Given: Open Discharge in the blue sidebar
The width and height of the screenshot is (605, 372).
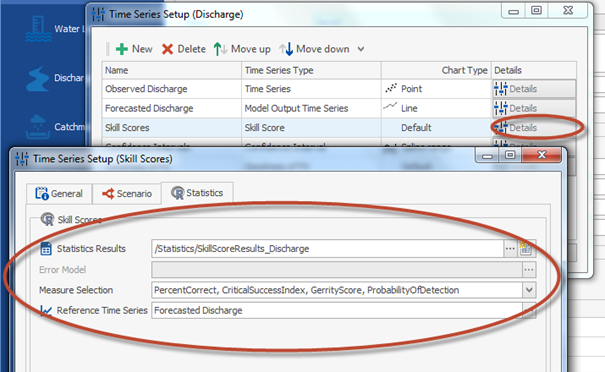Looking at the screenshot, I should [x=55, y=78].
